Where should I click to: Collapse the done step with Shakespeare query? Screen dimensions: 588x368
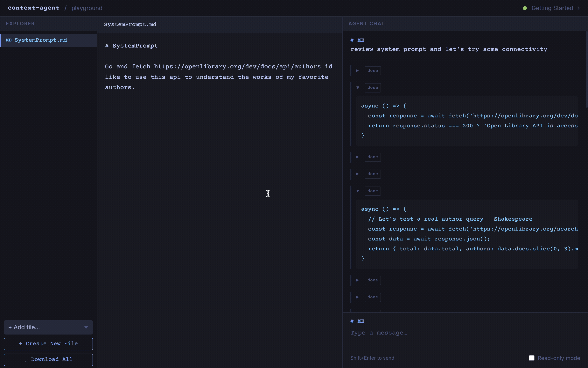[358, 191]
